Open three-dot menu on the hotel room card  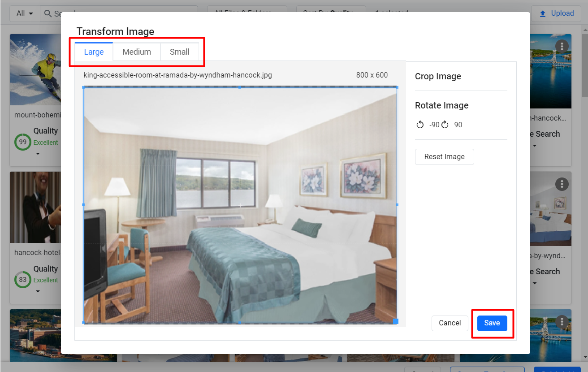[x=562, y=184]
